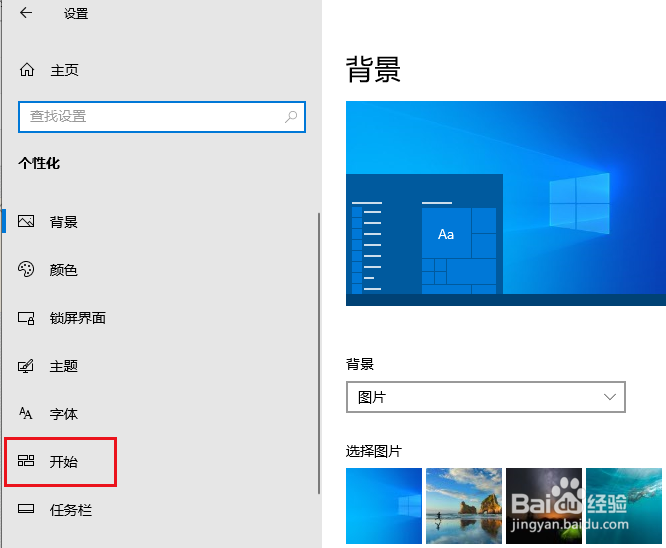Click the 颜色 palette icon
666x548 pixels.
pyautogui.click(x=26, y=269)
